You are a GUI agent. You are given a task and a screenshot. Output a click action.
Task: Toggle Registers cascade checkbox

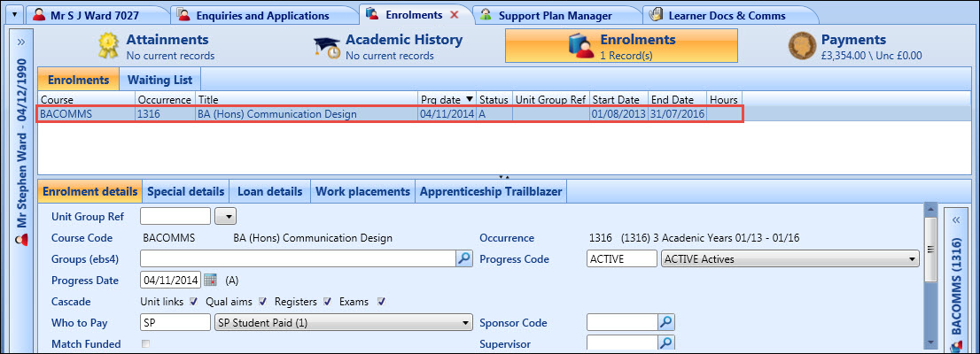click(327, 302)
